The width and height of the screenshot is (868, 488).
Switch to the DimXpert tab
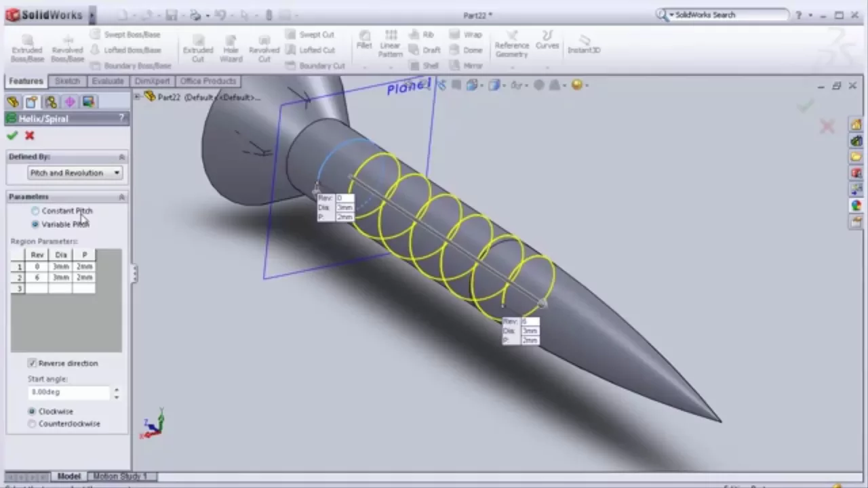click(x=152, y=81)
